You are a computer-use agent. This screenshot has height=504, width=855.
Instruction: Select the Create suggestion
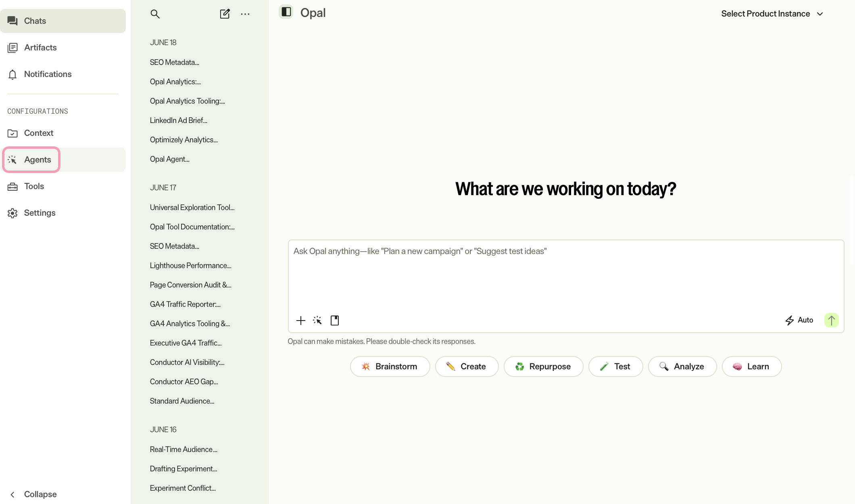tap(467, 367)
